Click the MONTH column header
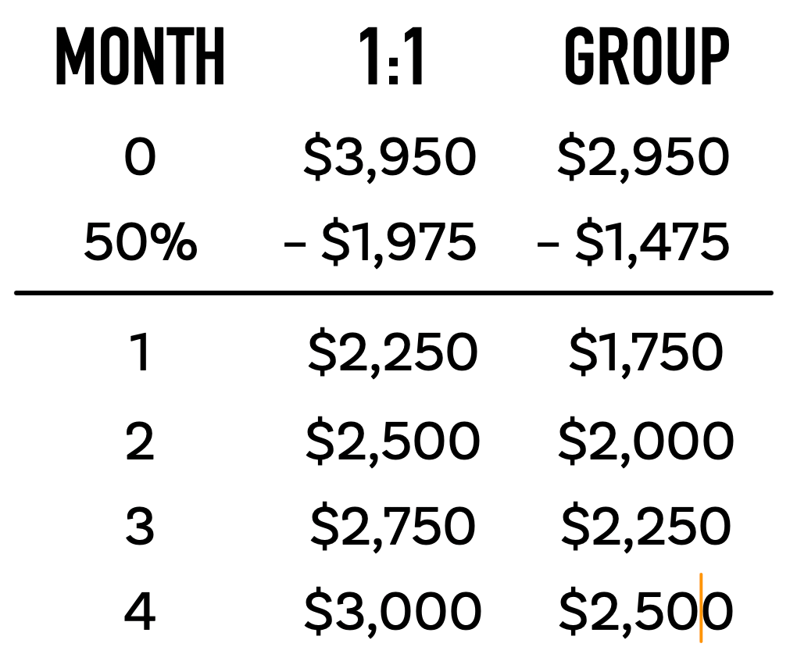Image resolution: width=797 pixels, height=672 pixels. (x=141, y=59)
